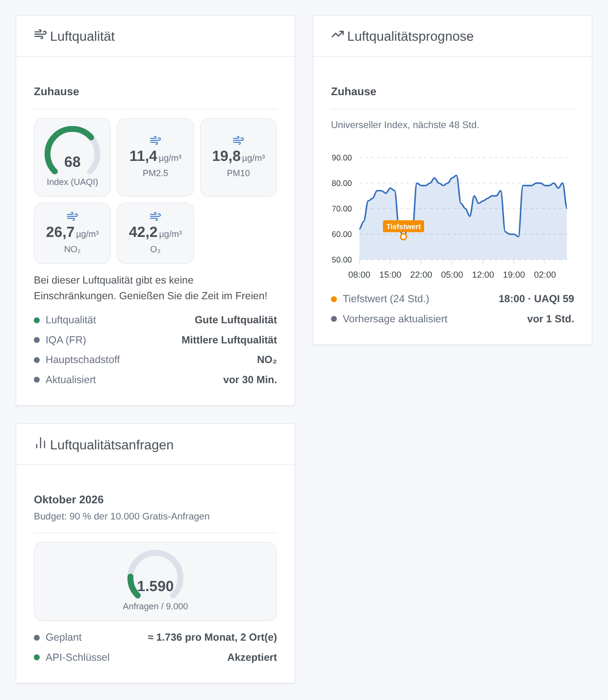Click the orange Tiefstwert marker on chart

[x=404, y=236]
